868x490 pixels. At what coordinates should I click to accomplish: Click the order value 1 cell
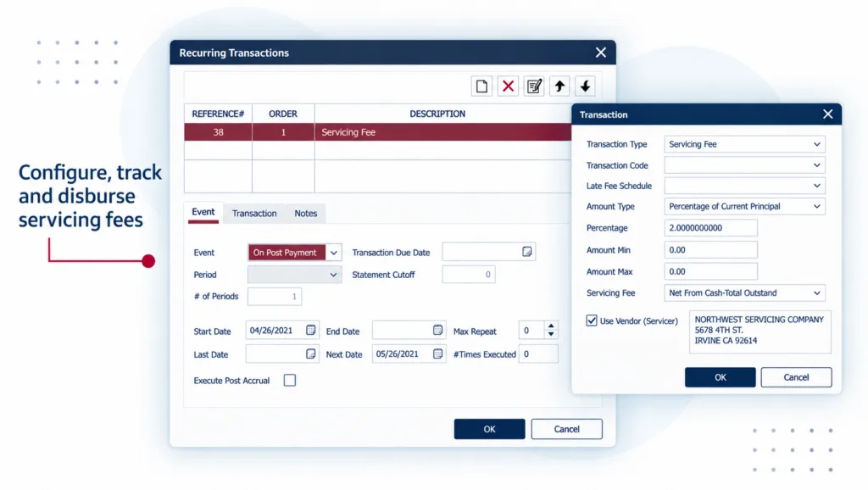pyautogui.click(x=283, y=131)
